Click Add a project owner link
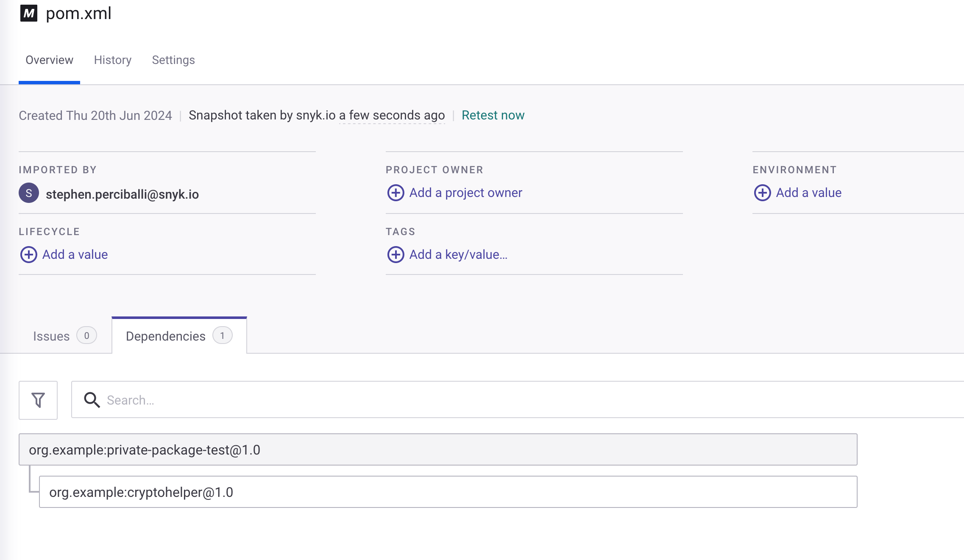 (x=465, y=193)
